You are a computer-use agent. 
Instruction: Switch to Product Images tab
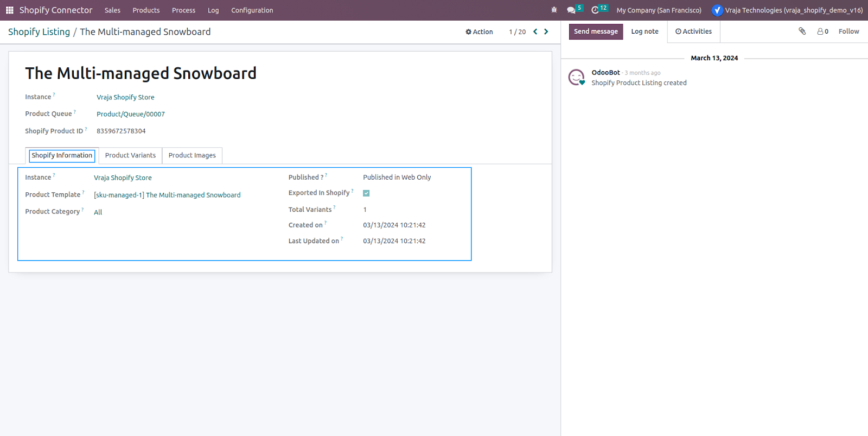coord(192,155)
